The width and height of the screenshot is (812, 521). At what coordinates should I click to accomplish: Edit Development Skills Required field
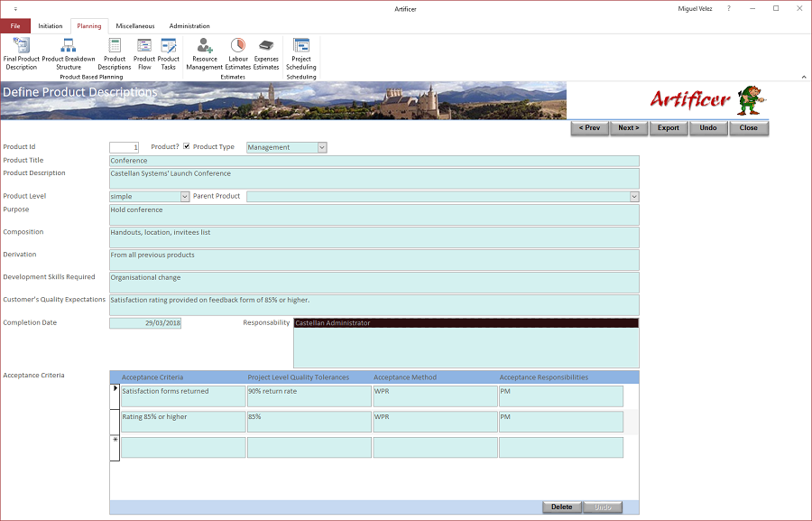374,283
